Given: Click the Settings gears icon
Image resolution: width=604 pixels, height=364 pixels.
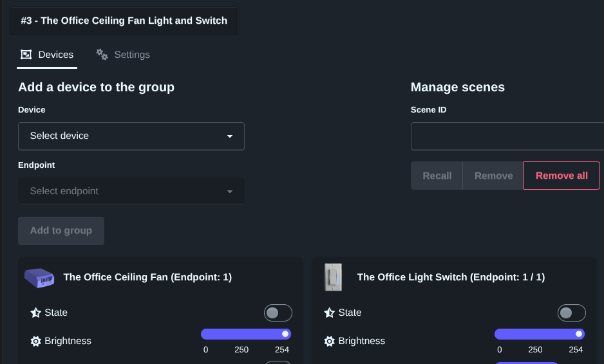Looking at the screenshot, I should pyautogui.click(x=102, y=55).
